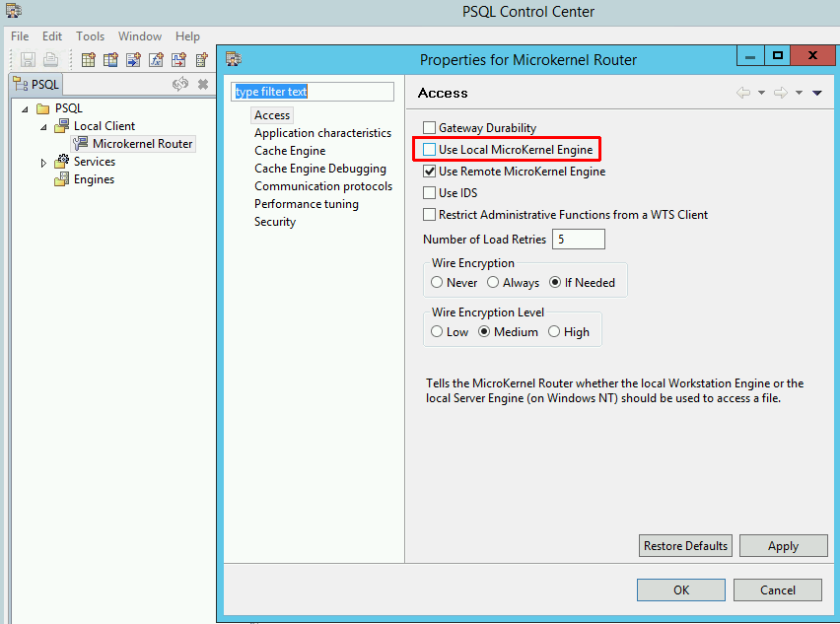
Task: Enable the Gateway Durability checkbox
Action: point(429,127)
